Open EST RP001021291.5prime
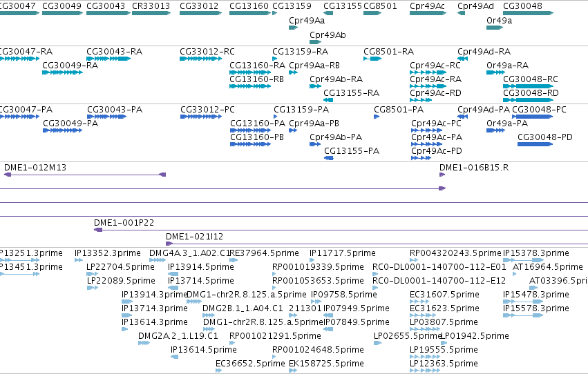 (232, 342)
